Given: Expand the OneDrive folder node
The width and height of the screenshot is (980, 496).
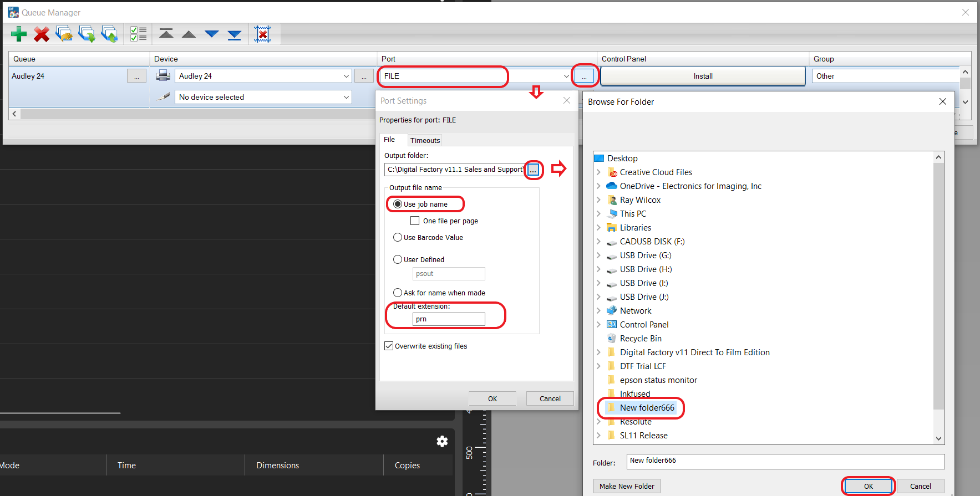Looking at the screenshot, I should pos(598,186).
